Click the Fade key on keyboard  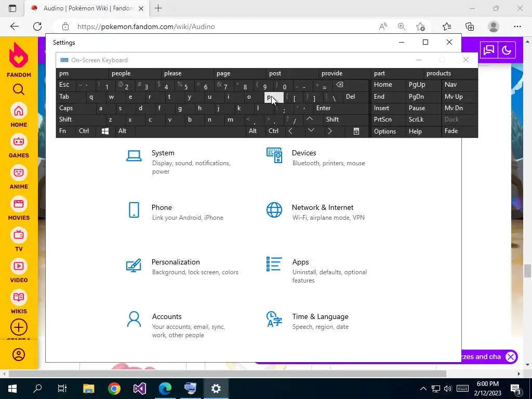pos(459,131)
